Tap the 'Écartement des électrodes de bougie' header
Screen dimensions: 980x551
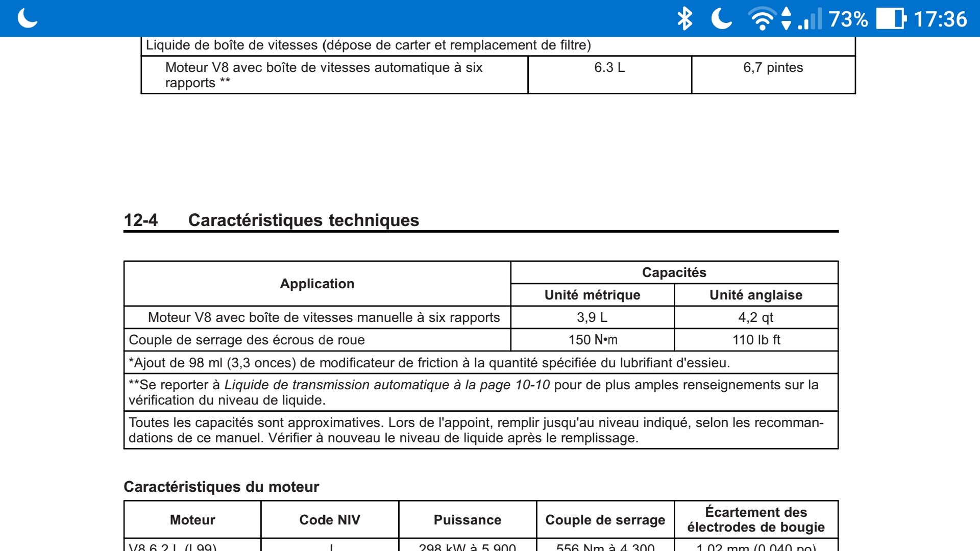point(755,519)
